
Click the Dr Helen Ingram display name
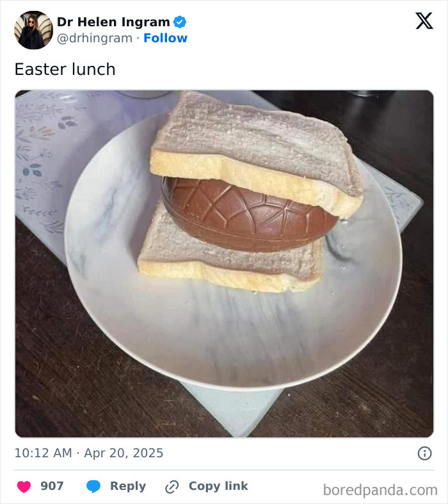[x=113, y=22]
